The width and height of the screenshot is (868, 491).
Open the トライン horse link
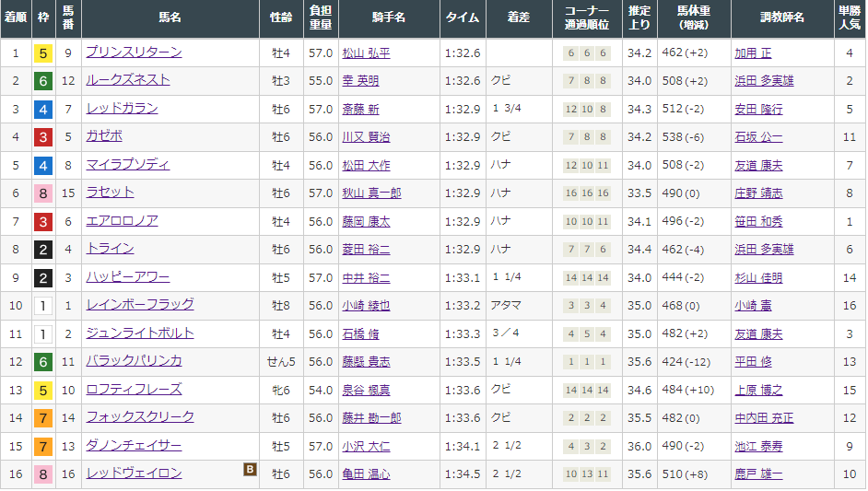pos(110,249)
